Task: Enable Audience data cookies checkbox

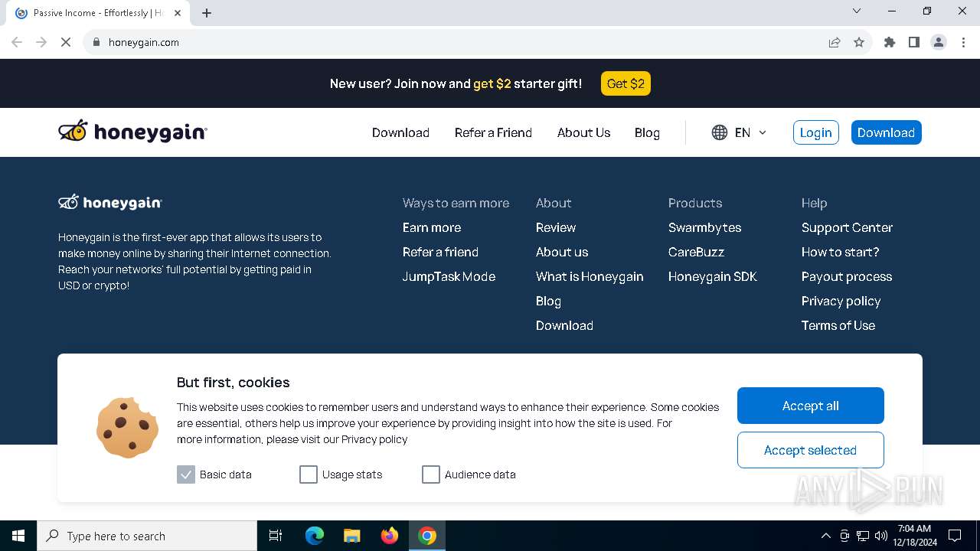Action: [x=431, y=474]
